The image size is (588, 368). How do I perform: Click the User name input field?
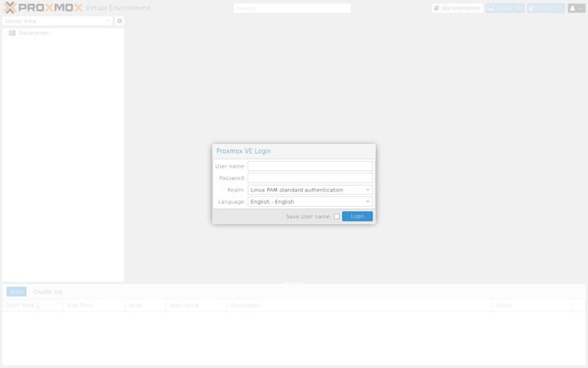[310, 166]
